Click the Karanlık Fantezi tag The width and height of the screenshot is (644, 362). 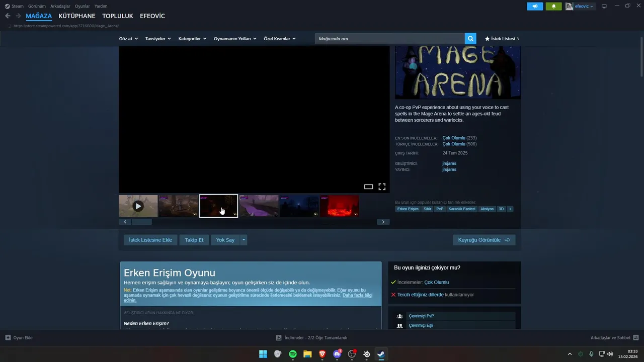462,209
